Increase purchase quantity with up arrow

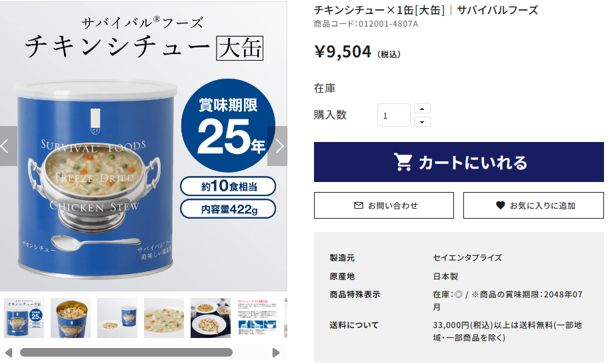point(422,109)
